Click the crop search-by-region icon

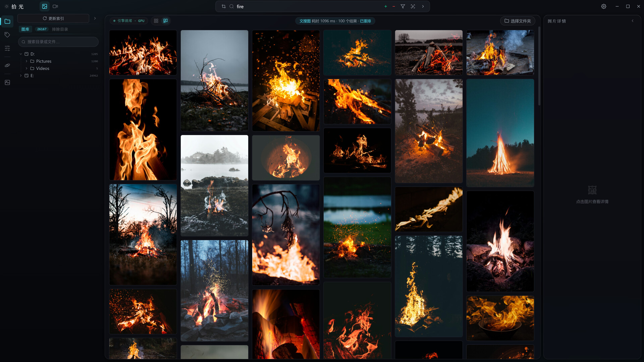tap(224, 6)
